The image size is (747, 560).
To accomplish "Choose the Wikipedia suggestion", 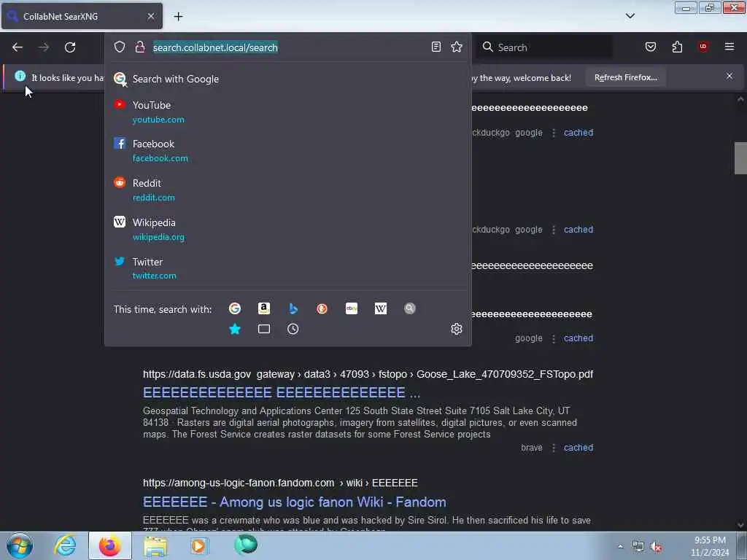I will [287, 230].
